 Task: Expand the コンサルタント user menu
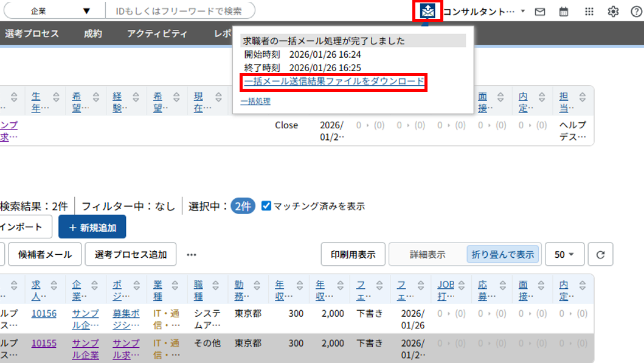[x=483, y=12]
